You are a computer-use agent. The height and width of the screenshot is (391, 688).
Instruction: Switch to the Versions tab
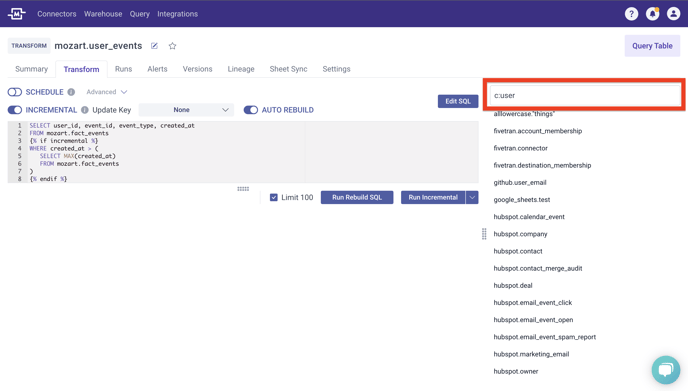(197, 69)
